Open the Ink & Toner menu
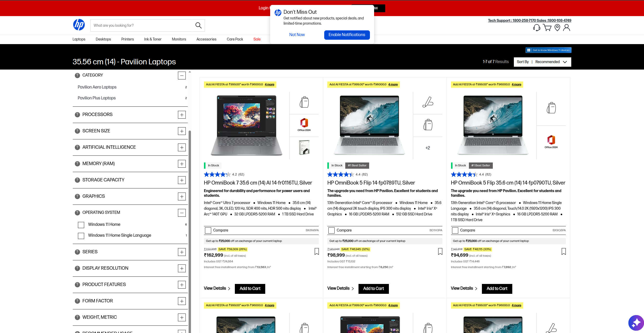 (x=153, y=39)
